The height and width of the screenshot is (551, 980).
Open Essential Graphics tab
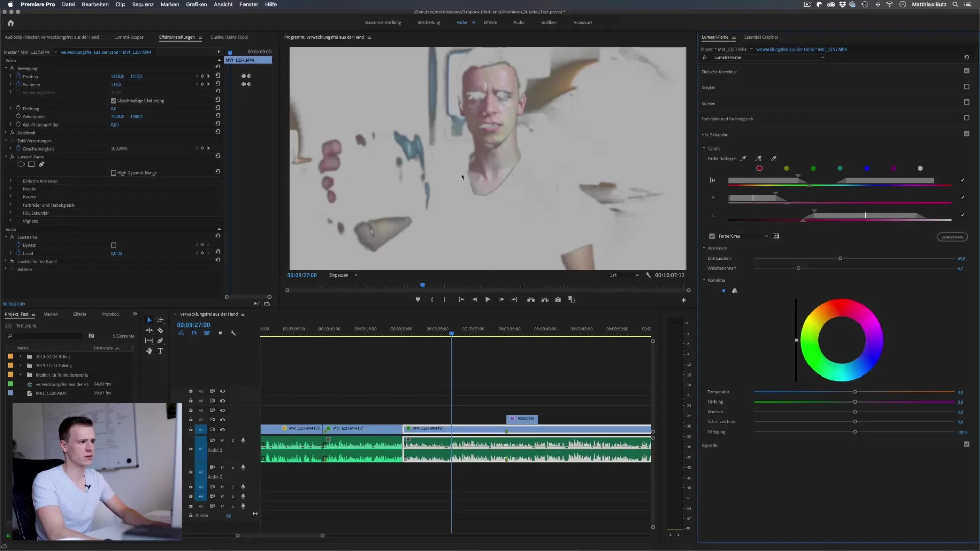pyautogui.click(x=761, y=37)
